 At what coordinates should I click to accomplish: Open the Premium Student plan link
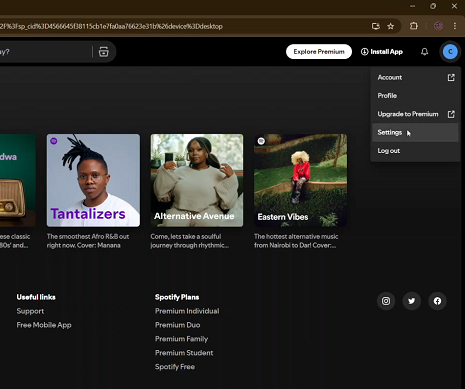coord(184,353)
